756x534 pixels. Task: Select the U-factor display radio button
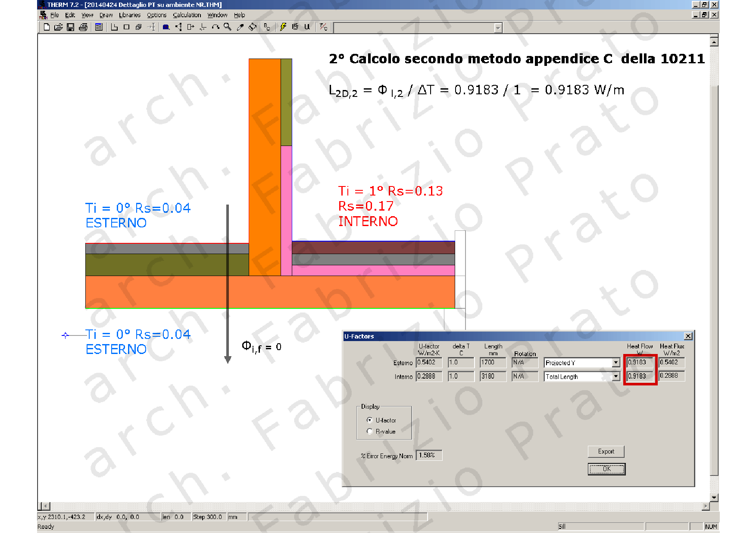(x=369, y=420)
